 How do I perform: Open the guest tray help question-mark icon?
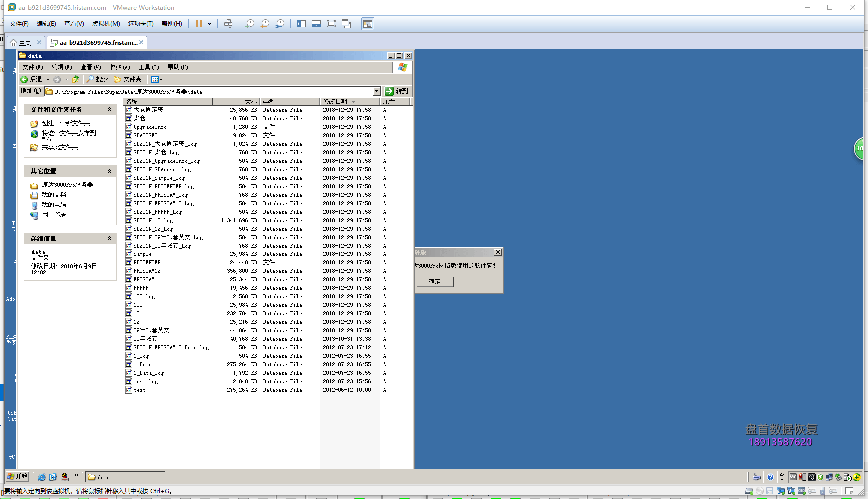tap(770, 477)
